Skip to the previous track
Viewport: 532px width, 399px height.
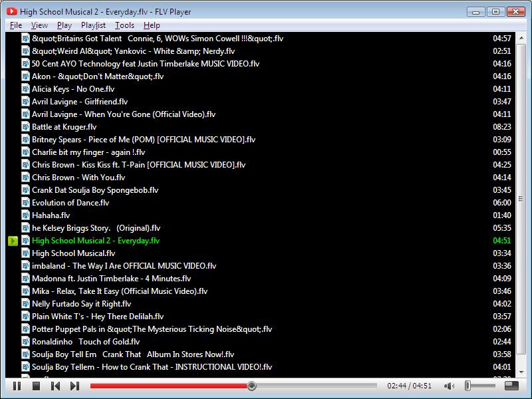[x=55, y=386]
